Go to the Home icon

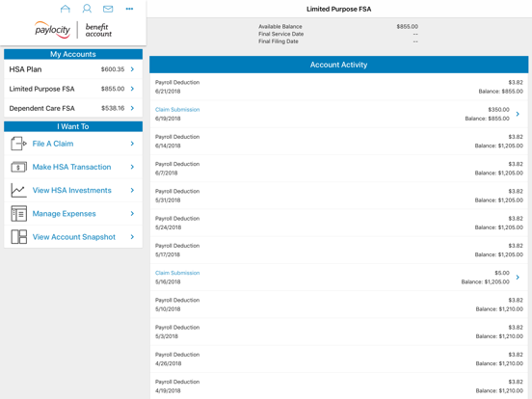point(66,9)
